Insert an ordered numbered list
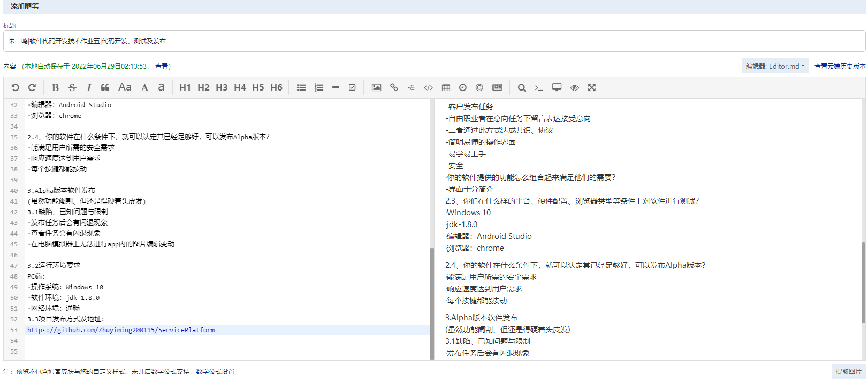Viewport: 868px width, 382px height. pos(319,87)
